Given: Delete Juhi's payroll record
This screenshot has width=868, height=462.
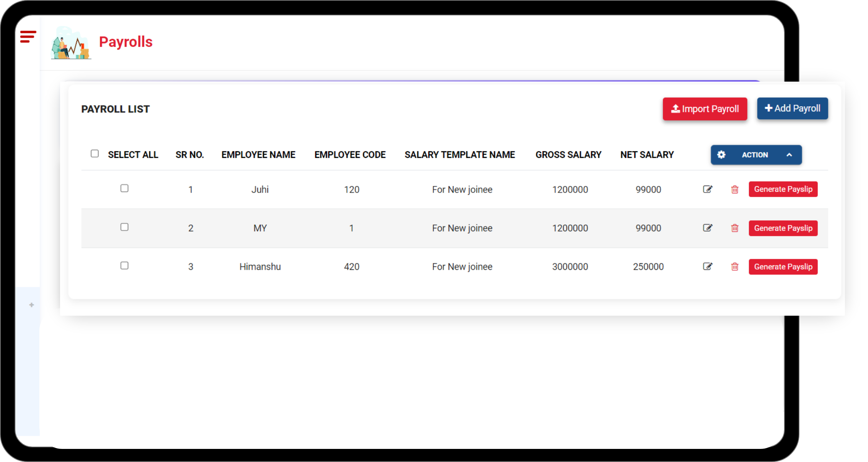Looking at the screenshot, I should (x=734, y=189).
